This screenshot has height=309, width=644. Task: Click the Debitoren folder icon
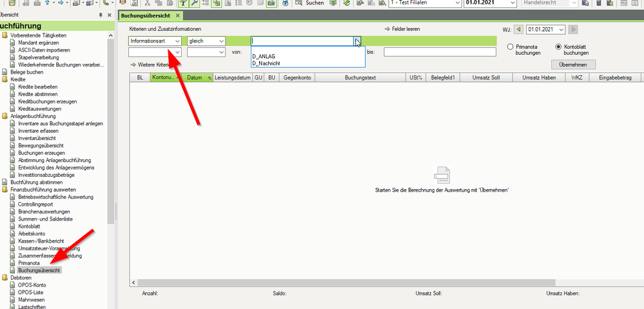[5, 277]
